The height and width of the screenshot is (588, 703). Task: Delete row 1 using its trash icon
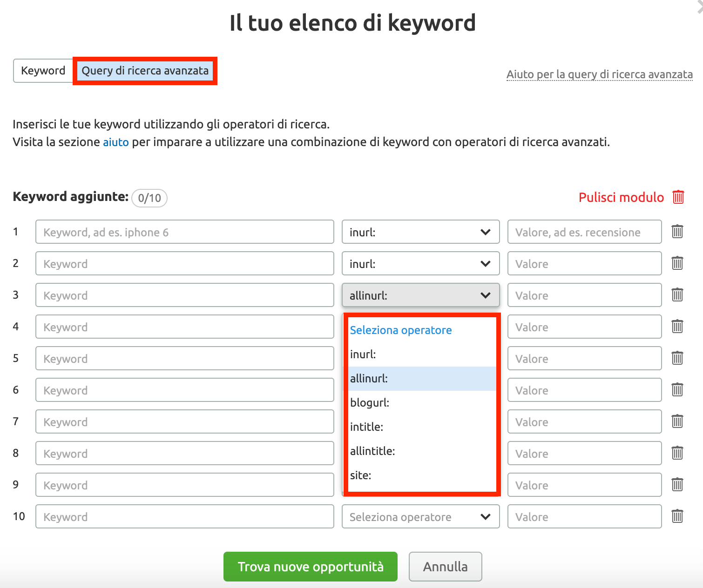[677, 231]
